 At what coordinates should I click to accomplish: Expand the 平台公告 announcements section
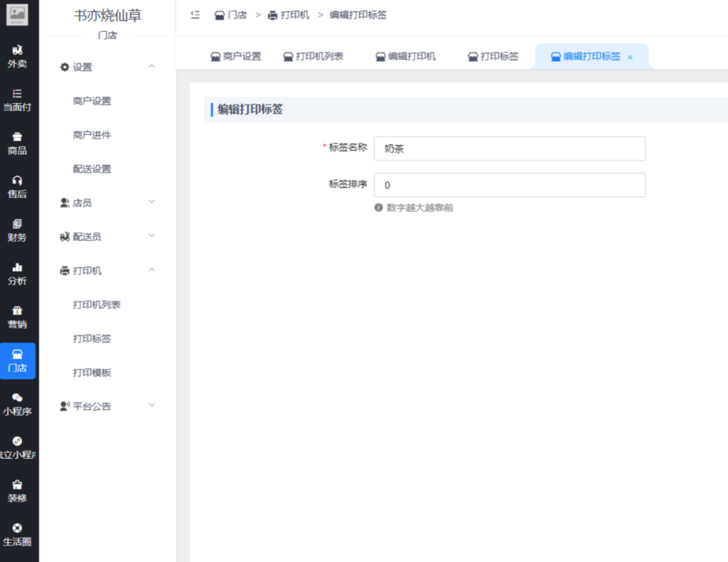[151, 406]
